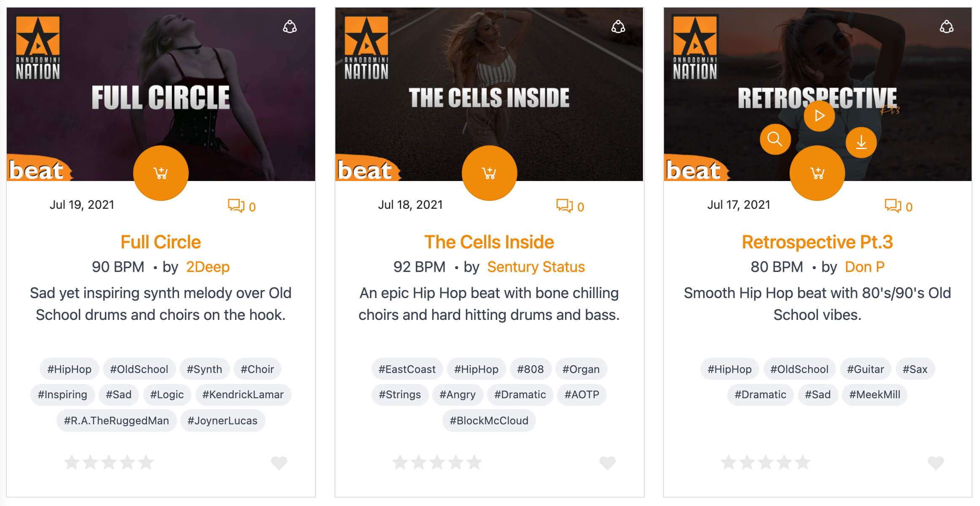Open The Cells Inside cover thumbnail
This screenshot has height=506, width=980.
tap(489, 94)
